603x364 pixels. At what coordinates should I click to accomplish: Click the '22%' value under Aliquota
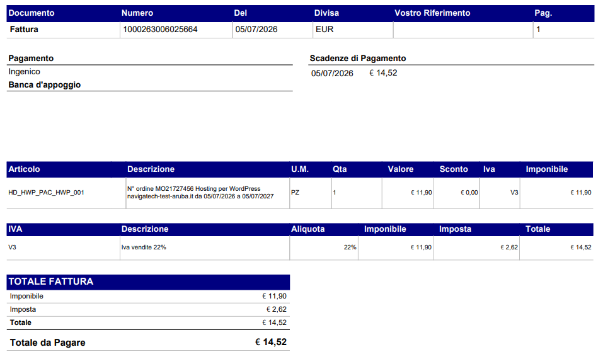[x=350, y=247]
